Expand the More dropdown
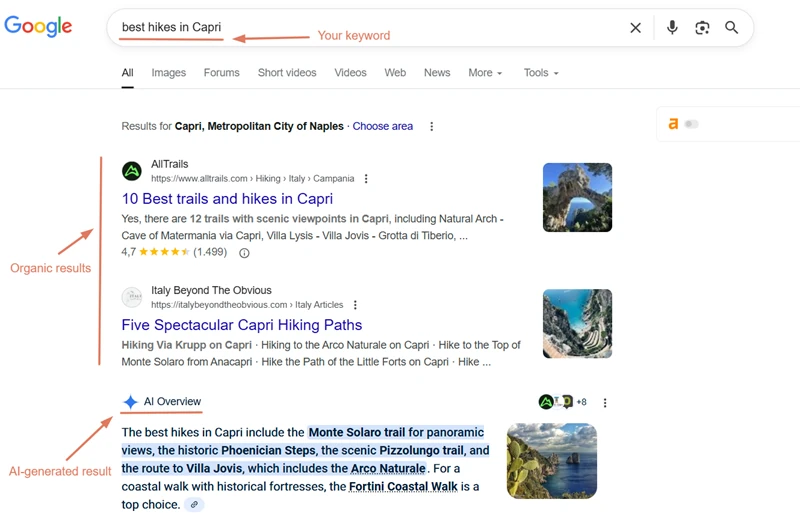The image size is (800, 523). click(485, 72)
